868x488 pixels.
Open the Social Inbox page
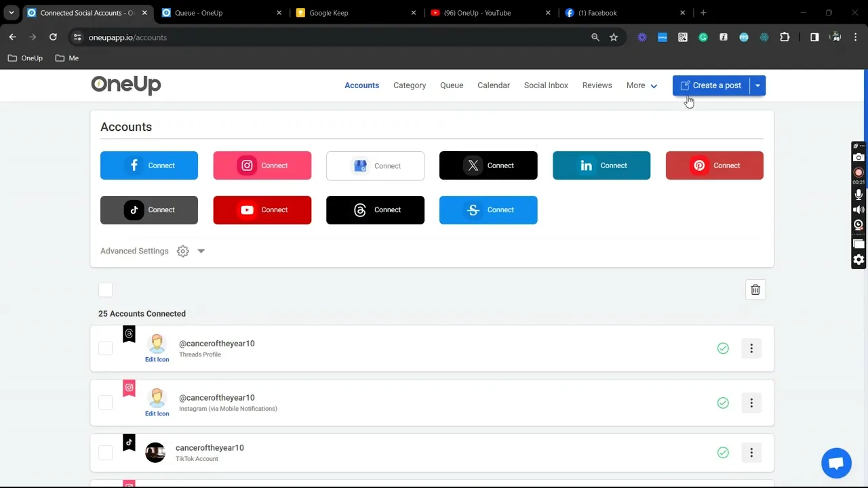546,85
